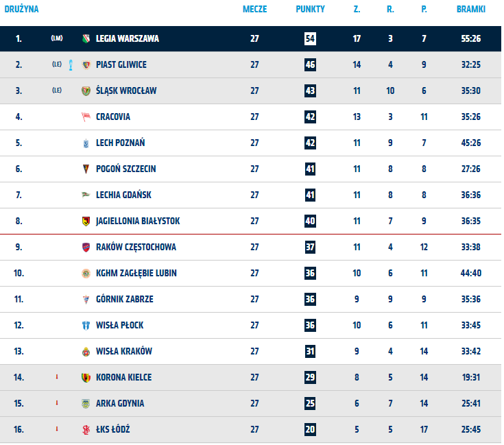504x445 pixels.
Task: Click the Jagiellonia Białystok club crest
Action: [x=86, y=221]
